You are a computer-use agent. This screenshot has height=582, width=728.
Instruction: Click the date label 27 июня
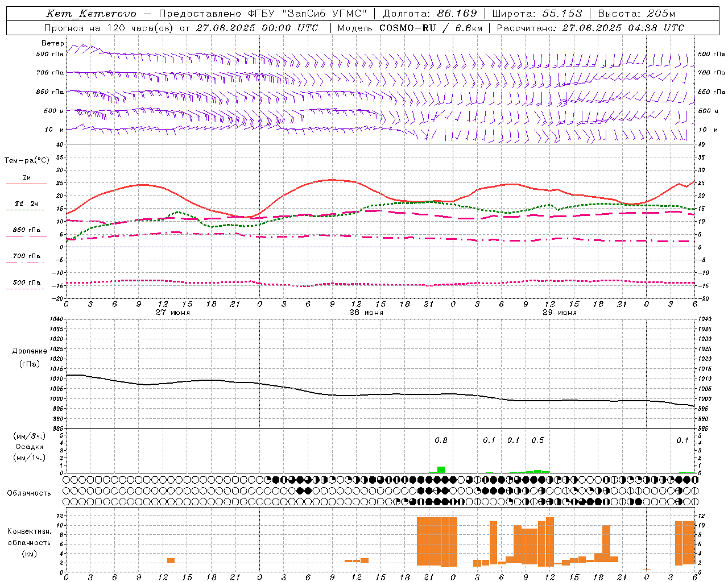coord(173,312)
